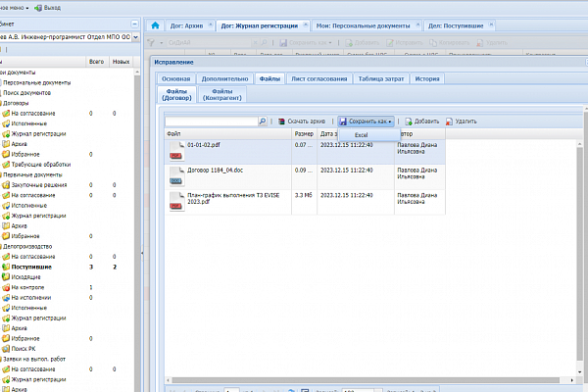This screenshot has width=588, height=392.
Task: Click the Исходящие folder icon
Action: (x=6, y=276)
